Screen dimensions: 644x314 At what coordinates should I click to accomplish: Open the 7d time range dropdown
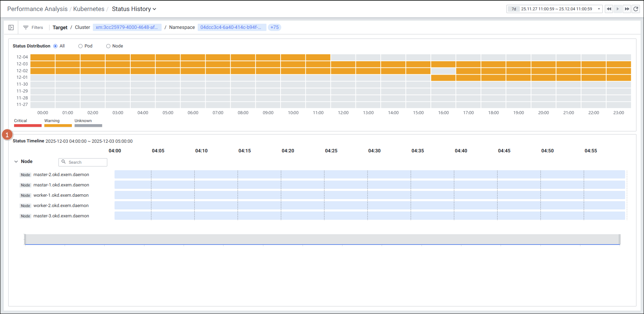point(599,9)
